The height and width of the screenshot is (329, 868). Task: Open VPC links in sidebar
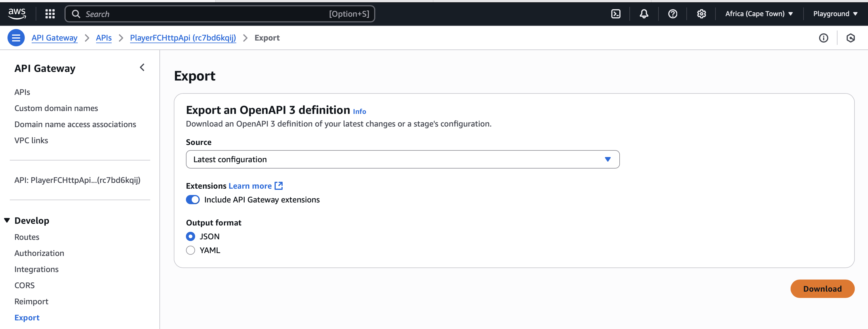click(x=31, y=140)
